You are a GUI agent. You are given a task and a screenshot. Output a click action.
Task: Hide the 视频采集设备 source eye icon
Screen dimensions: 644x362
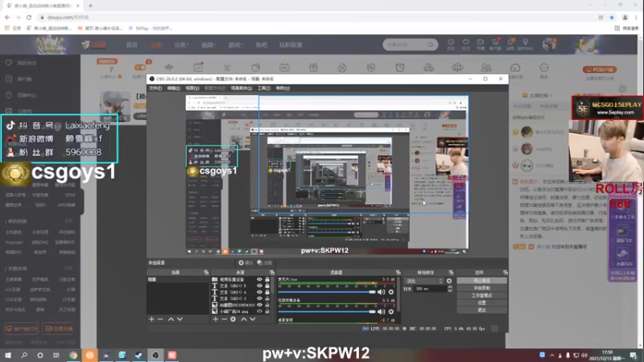click(259, 279)
